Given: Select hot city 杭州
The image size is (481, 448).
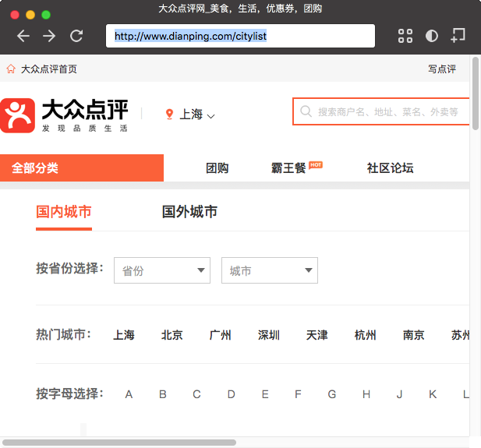Looking at the screenshot, I should point(365,335).
